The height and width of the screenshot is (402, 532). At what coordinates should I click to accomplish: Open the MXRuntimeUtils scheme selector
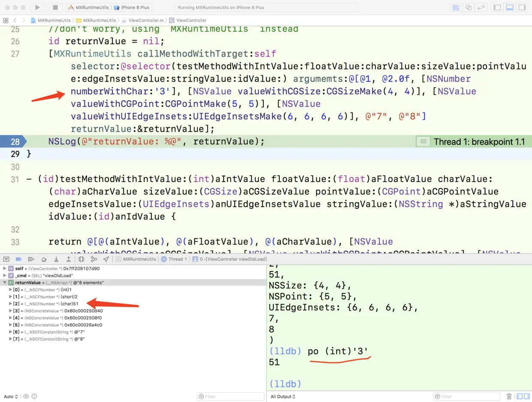(x=88, y=7)
